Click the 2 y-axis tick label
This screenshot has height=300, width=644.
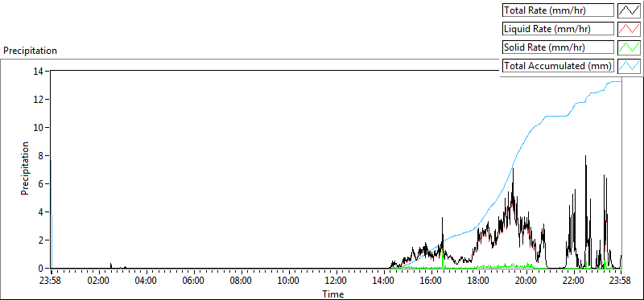42,240
